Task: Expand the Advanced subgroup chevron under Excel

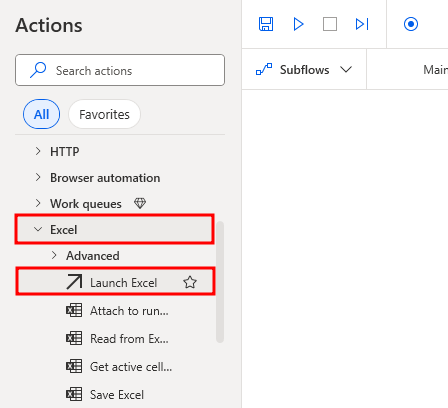Action: [54, 255]
